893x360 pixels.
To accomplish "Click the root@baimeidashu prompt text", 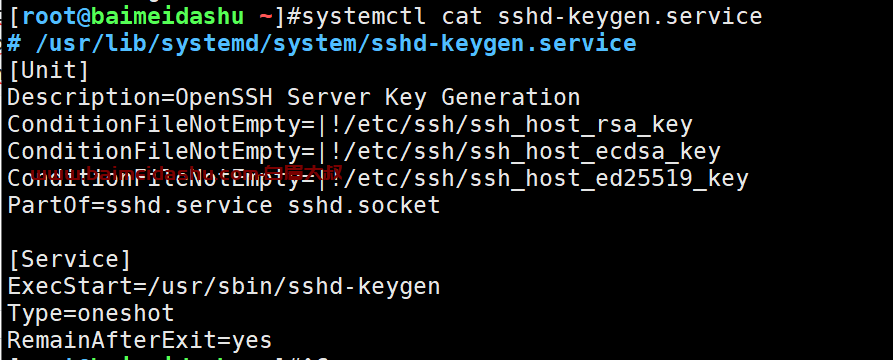I will [x=134, y=17].
